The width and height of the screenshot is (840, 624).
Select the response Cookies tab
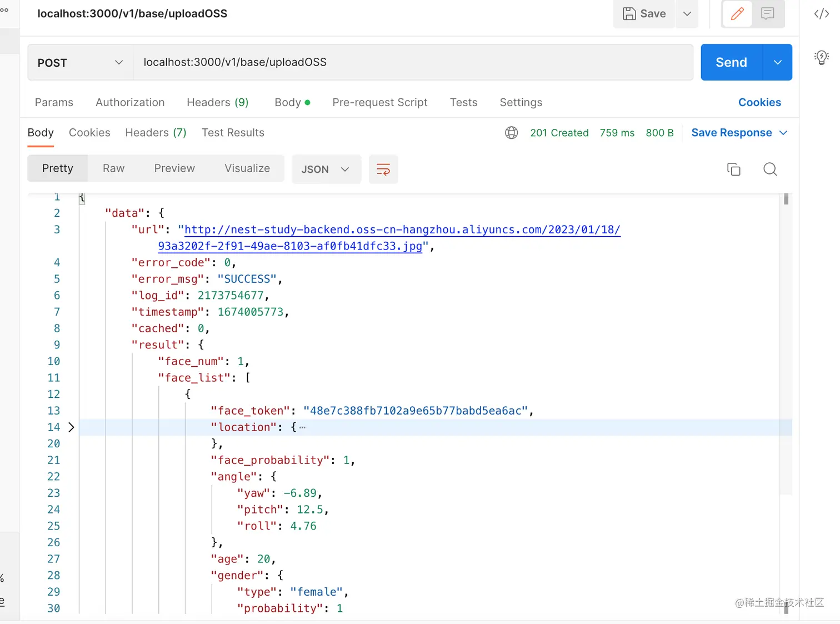point(89,133)
